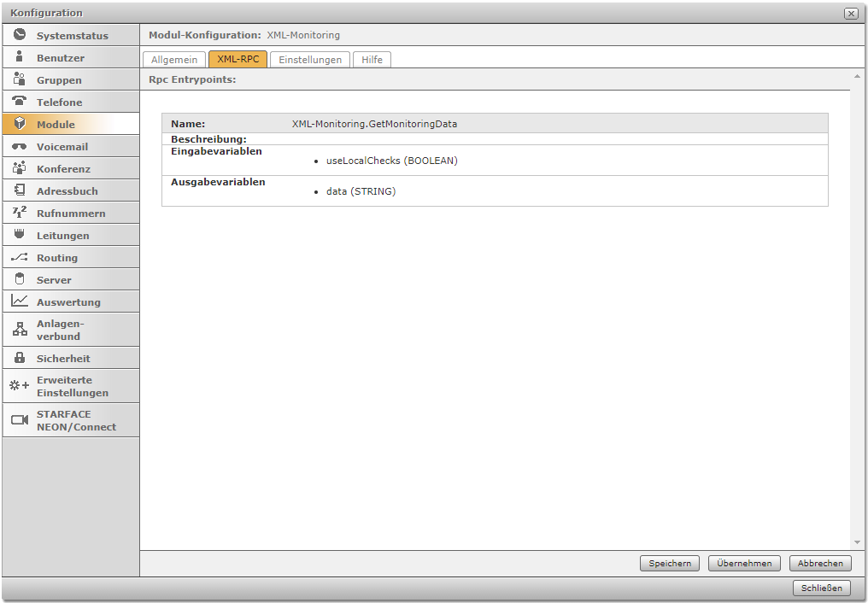Click the Systemstatus clock icon in sidebar
This screenshot has width=868, height=603.
(x=20, y=35)
